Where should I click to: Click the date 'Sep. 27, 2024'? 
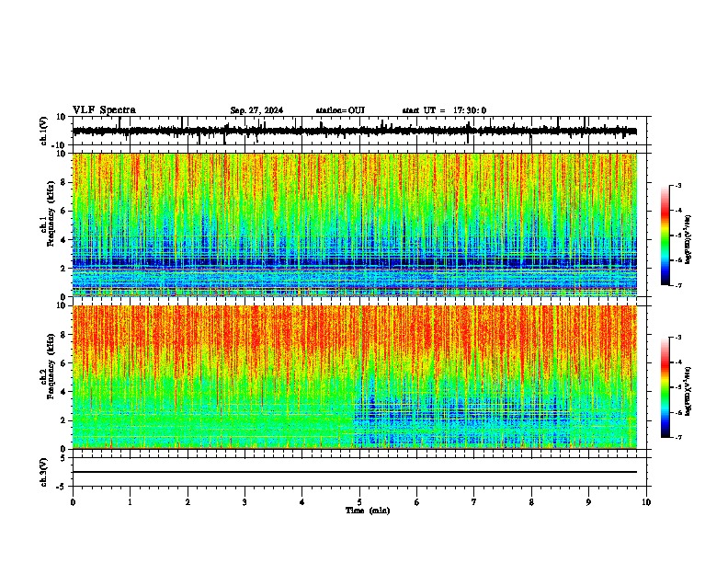tap(256, 110)
